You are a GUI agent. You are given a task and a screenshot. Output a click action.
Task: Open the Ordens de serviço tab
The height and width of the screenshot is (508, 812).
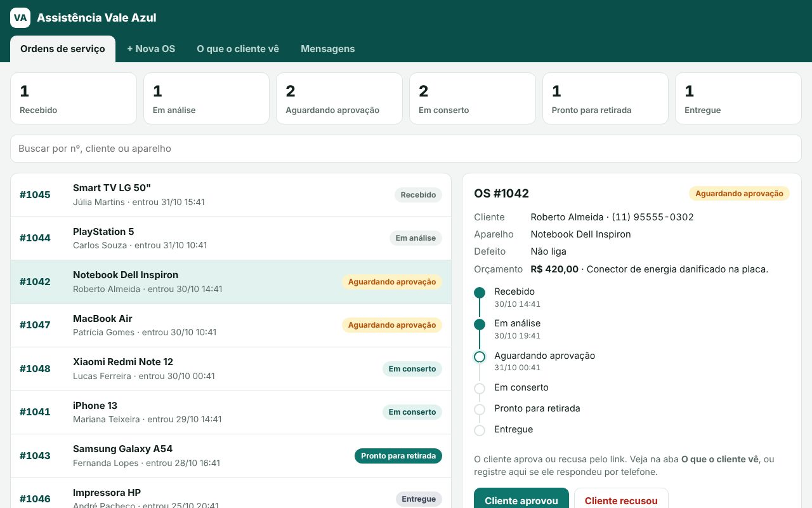click(x=63, y=49)
